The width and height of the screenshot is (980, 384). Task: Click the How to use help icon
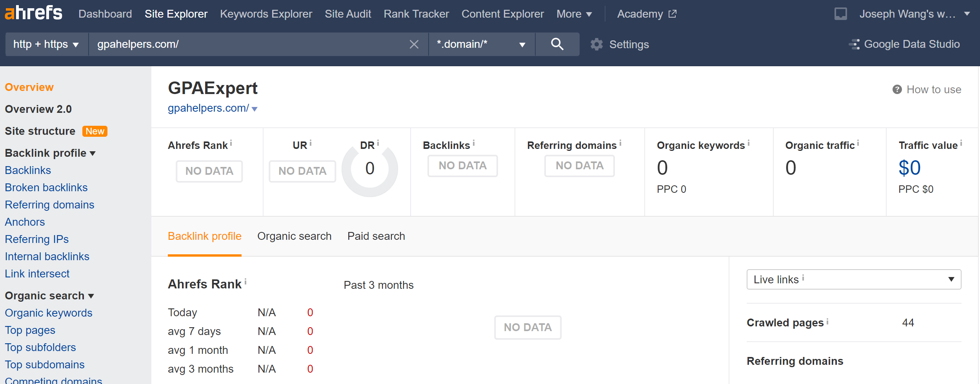tap(897, 90)
